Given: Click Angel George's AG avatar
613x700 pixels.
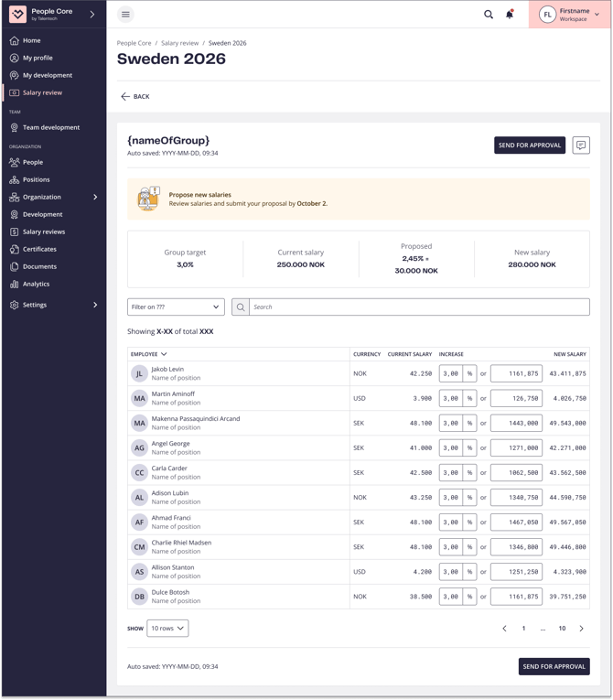Looking at the screenshot, I should point(139,447).
